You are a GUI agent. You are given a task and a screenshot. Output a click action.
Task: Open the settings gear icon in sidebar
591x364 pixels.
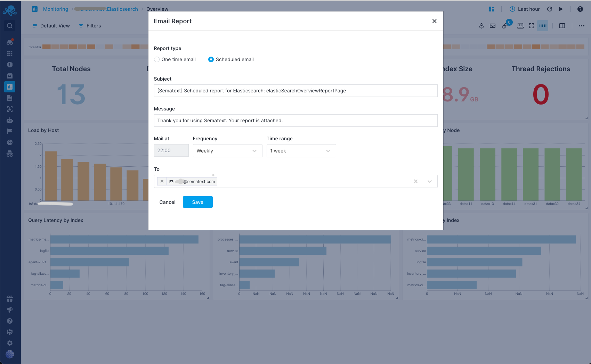(10, 343)
